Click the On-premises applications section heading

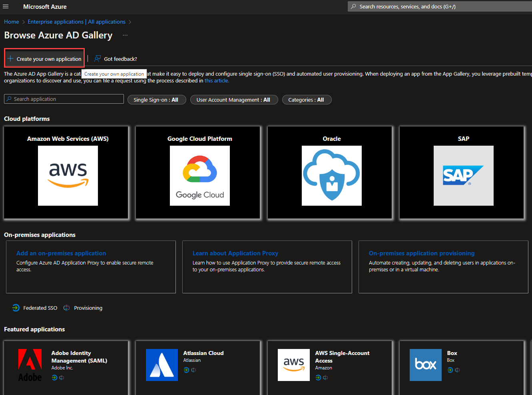[40, 235]
